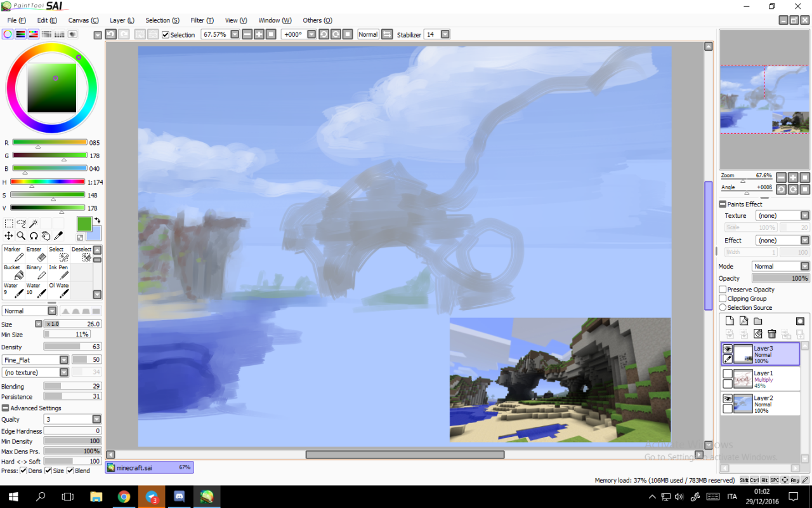The image size is (812, 508).
Task: Uncheck the Dens pressure checkbox
Action: (x=23, y=471)
